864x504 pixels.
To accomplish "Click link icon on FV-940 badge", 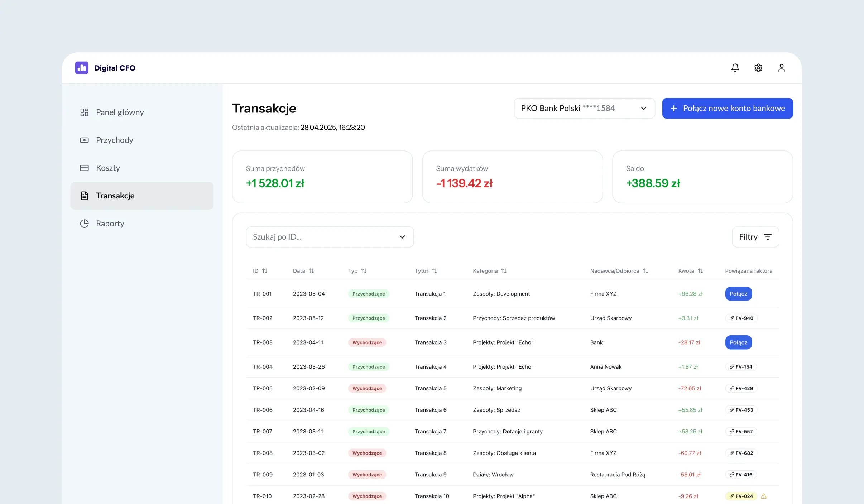I will tap(732, 318).
